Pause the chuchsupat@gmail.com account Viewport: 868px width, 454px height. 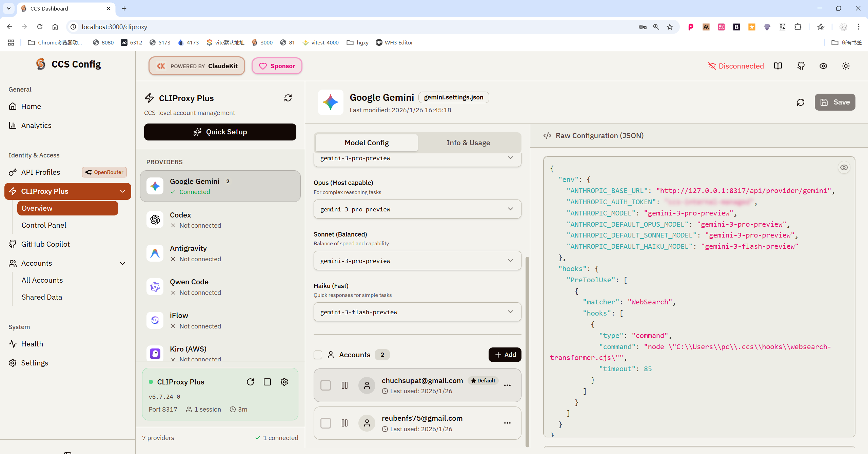[x=344, y=385]
